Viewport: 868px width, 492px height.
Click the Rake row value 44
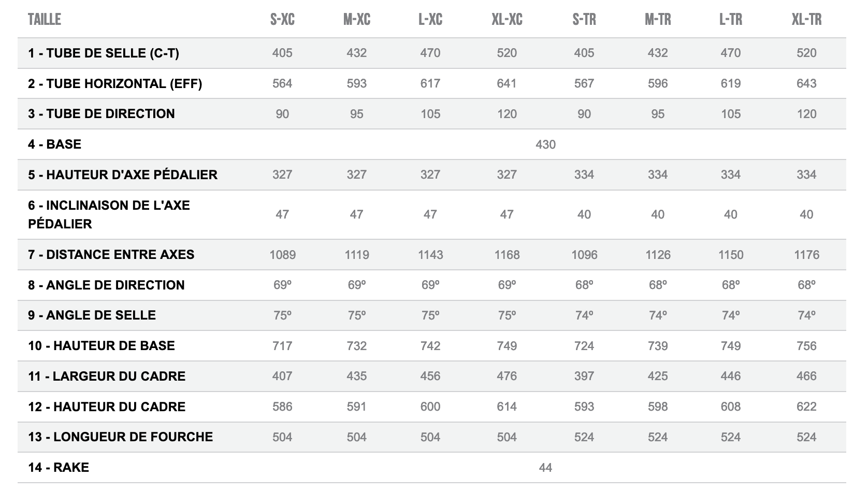tap(545, 468)
